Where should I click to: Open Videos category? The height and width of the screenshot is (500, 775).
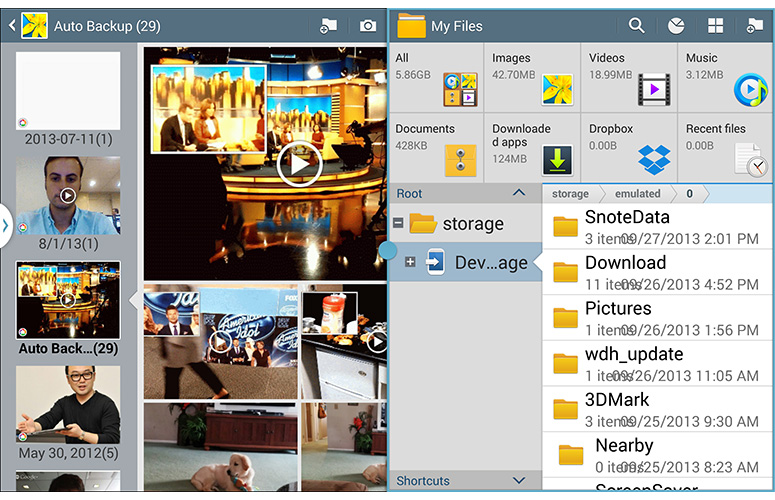point(629,78)
